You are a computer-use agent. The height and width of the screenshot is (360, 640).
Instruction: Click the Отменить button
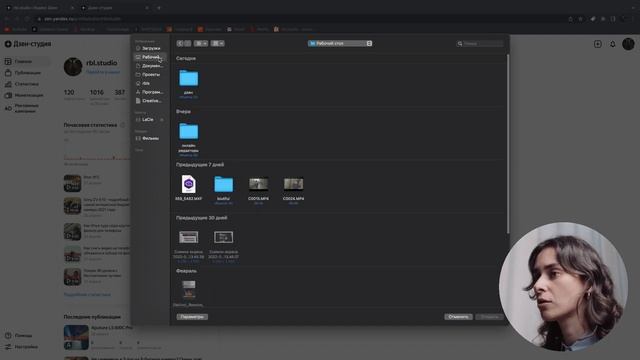point(458,317)
